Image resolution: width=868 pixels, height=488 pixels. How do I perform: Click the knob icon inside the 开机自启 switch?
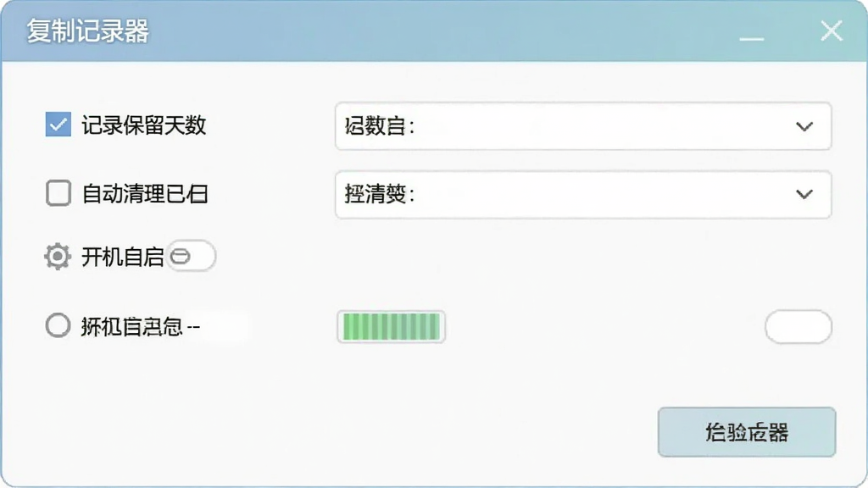(181, 256)
